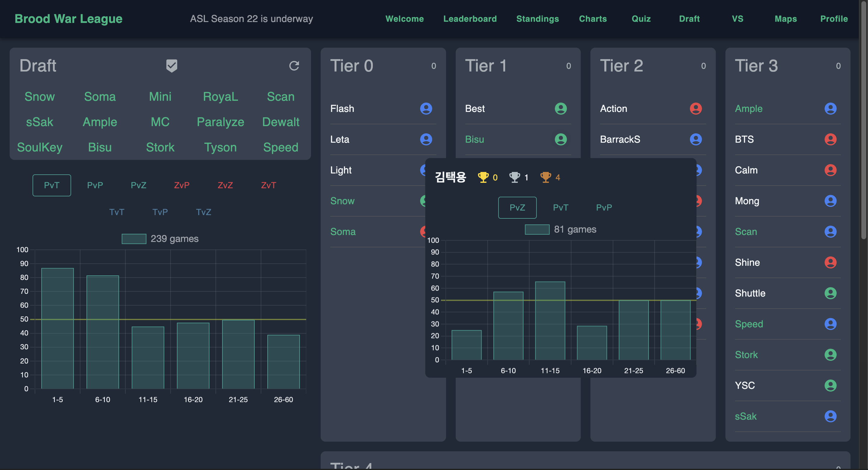Select PvZ tab in player popup

(x=517, y=207)
